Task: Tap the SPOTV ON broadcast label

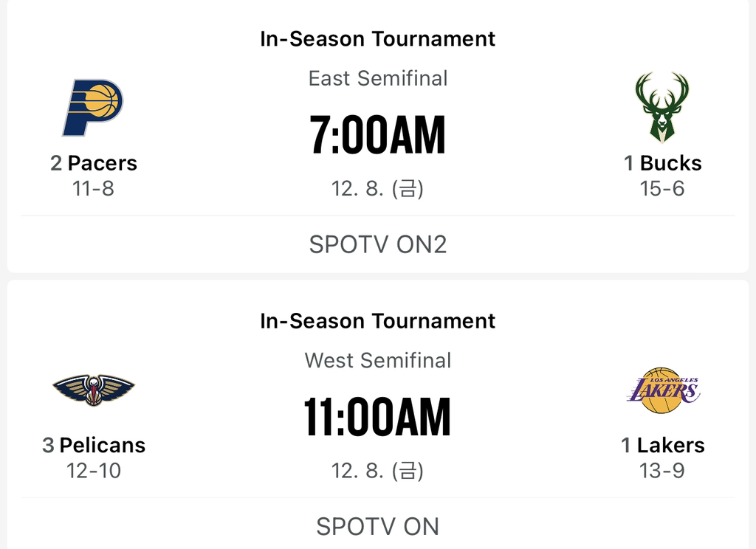Action: [378, 526]
